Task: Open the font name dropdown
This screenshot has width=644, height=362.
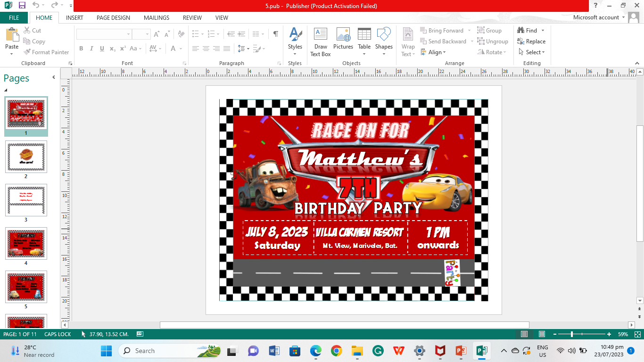Action: click(x=128, y=34)
